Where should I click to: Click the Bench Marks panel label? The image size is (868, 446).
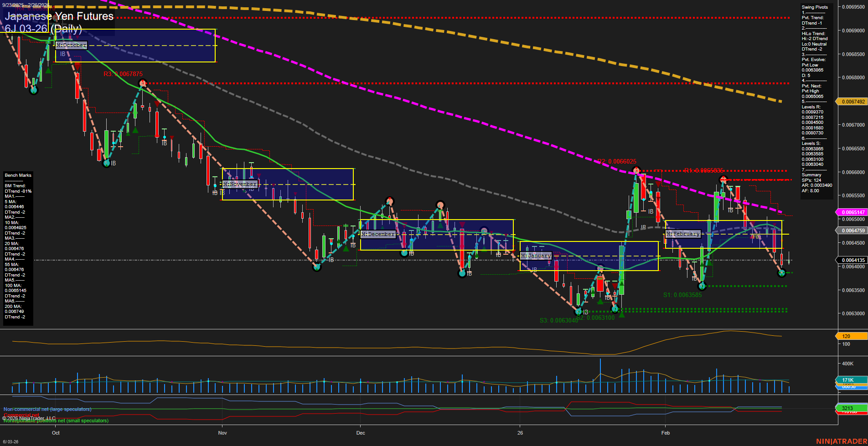[x=17, y=175]
